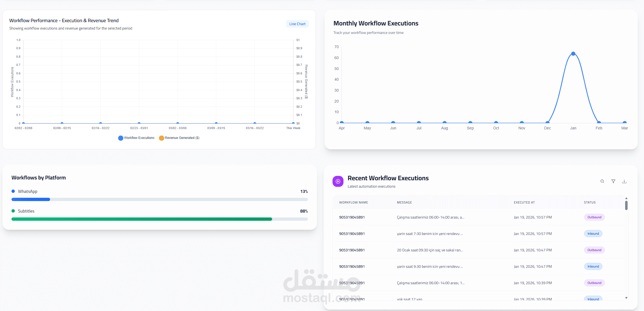Toggle the Workflow Executions legend item

click(136, 138)
